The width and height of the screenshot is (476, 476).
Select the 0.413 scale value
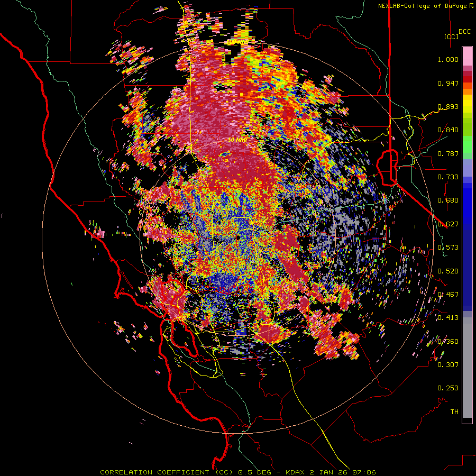tap(448, 318)
